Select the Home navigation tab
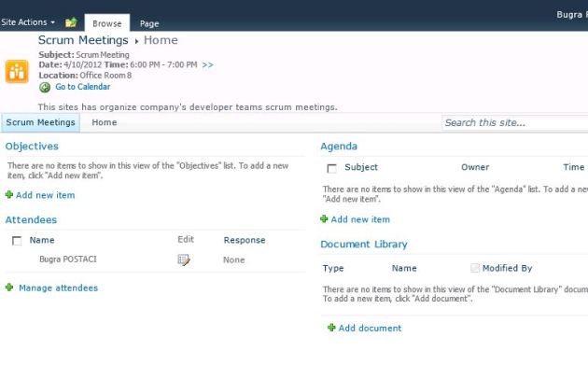 coord(105,122)
